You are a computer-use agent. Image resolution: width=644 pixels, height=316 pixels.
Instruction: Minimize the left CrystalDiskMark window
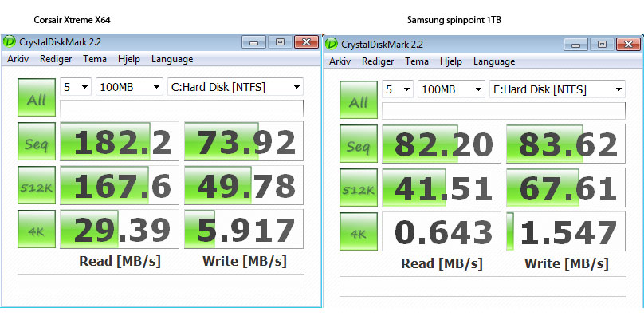(253, 42)
